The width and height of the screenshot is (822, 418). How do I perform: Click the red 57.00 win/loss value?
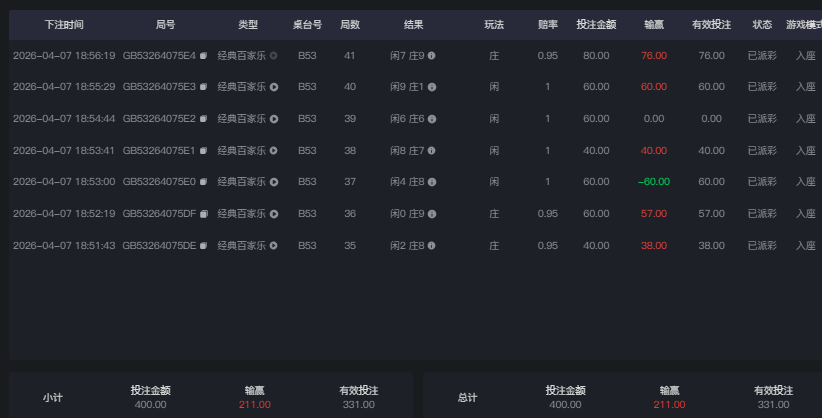point(654,214)
